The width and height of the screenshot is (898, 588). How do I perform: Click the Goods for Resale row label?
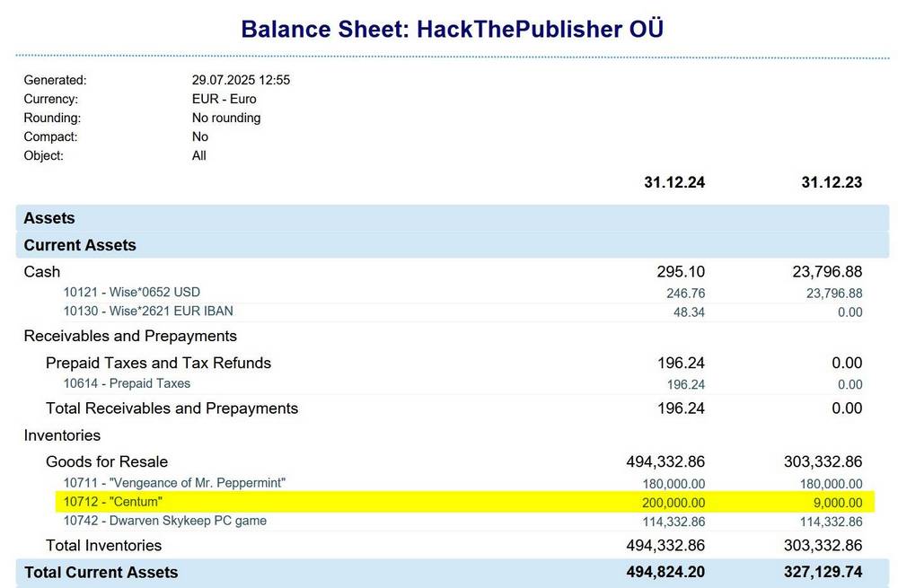click(x=107, y=461)
